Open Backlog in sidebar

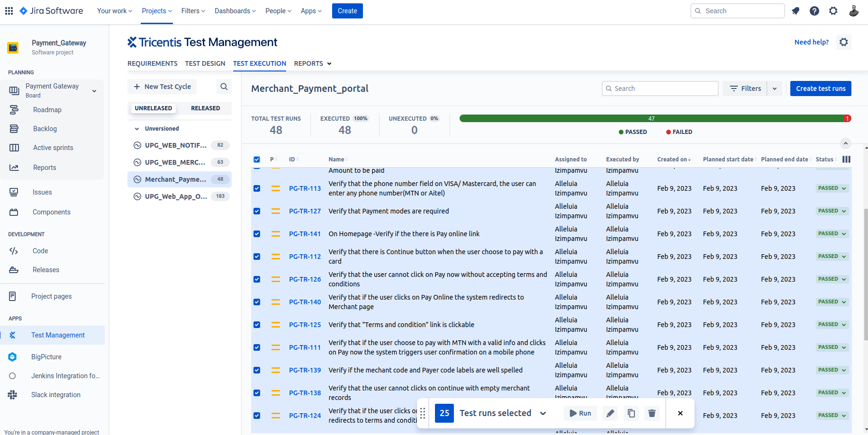point(45,129)
